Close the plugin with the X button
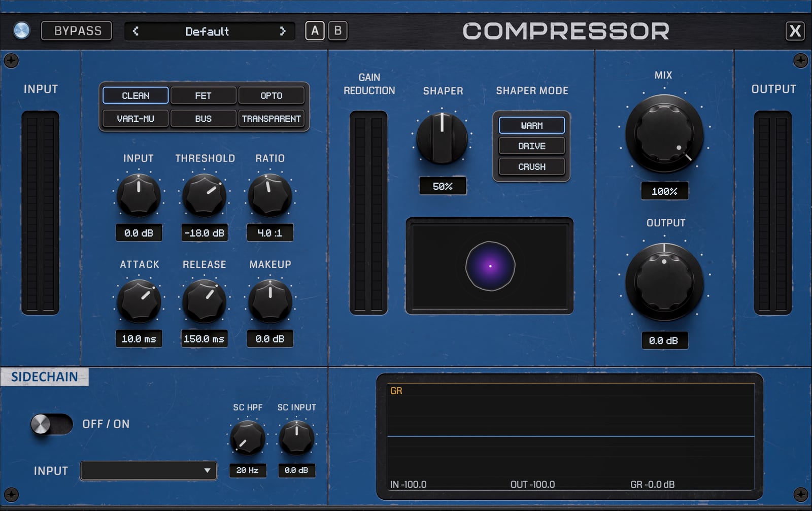812x511 pixels. [x=795, y=31]
